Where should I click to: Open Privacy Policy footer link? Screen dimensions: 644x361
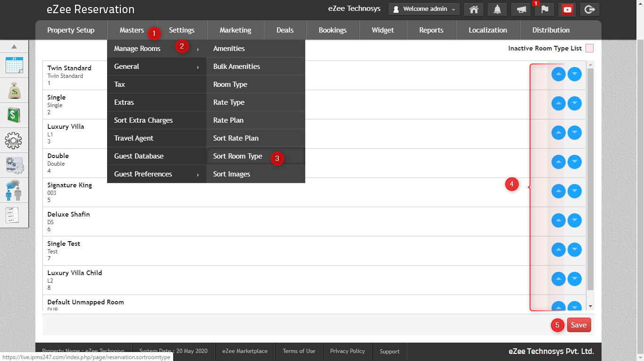[x=348, y=351]
